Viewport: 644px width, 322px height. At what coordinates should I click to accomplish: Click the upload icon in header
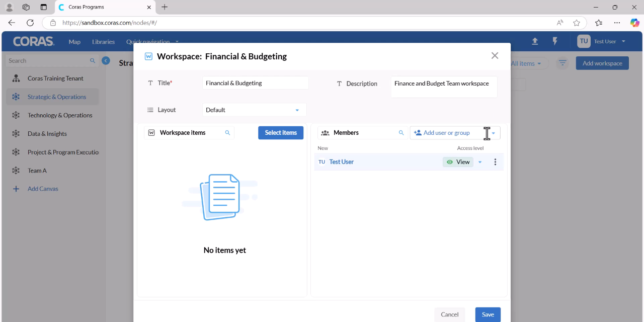535,41
